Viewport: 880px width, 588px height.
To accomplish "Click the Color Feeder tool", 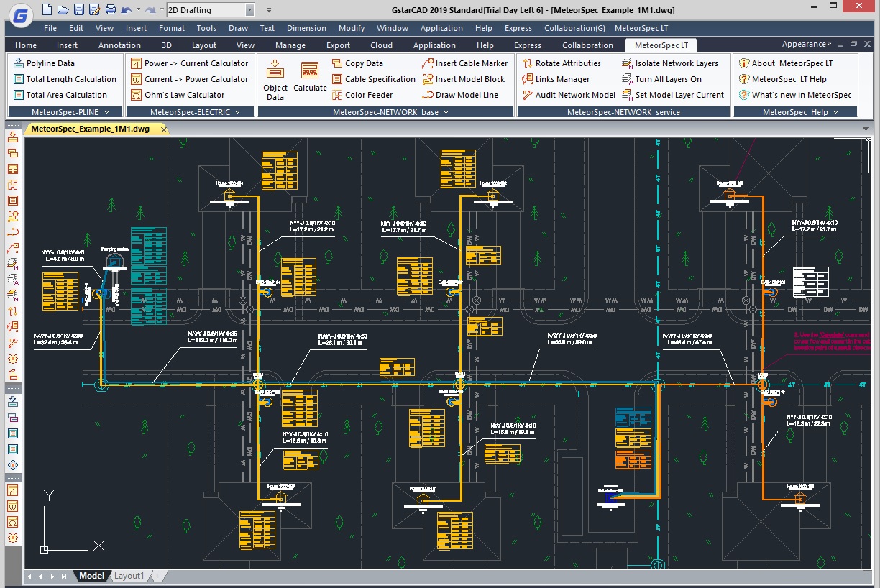I will [368, 95].
